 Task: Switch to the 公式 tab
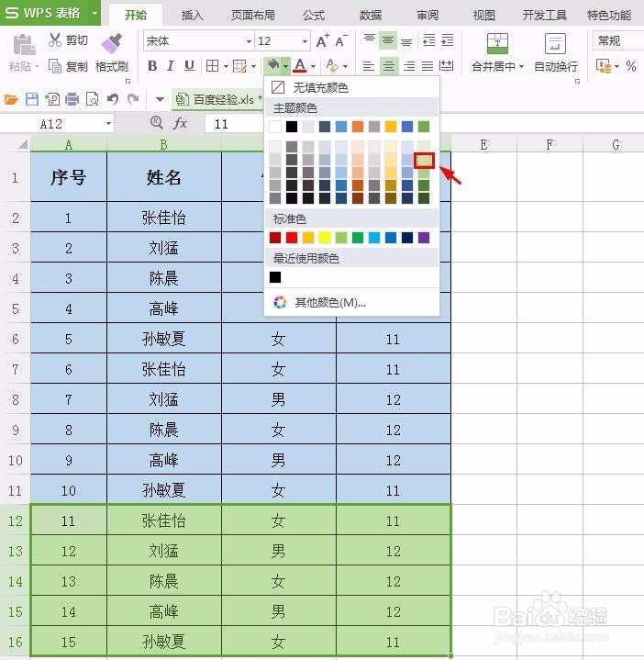coord(314,16)
